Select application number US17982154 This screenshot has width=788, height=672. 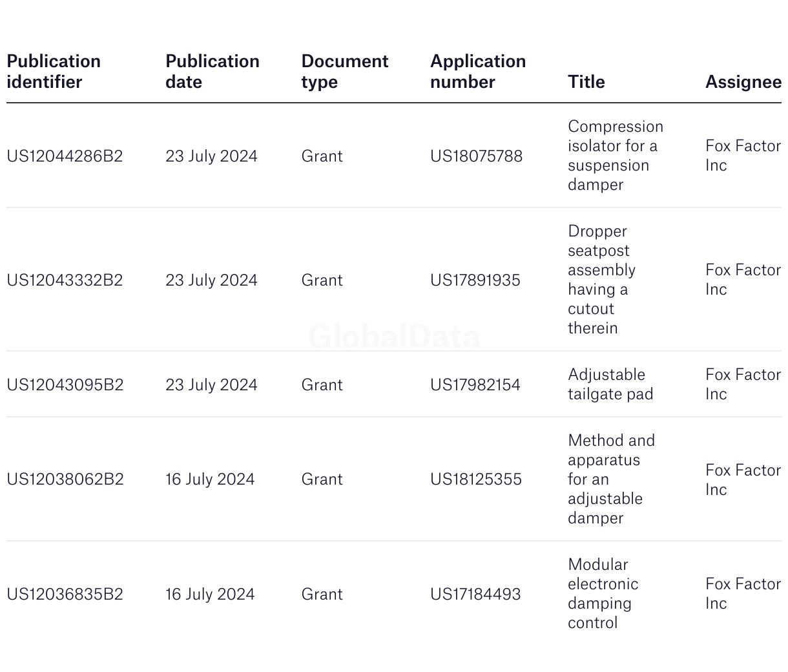click(475, 385)
